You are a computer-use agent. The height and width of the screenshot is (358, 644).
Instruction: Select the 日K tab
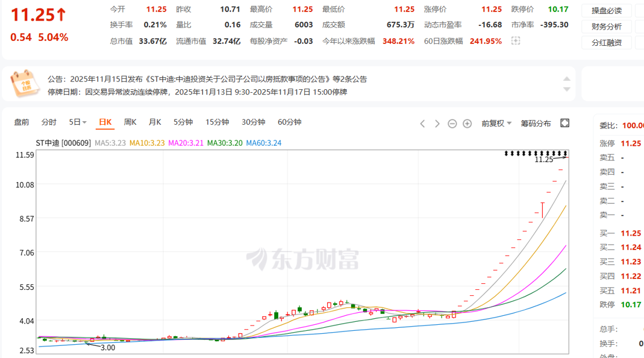pyautogui.click(x=105, y=122)
